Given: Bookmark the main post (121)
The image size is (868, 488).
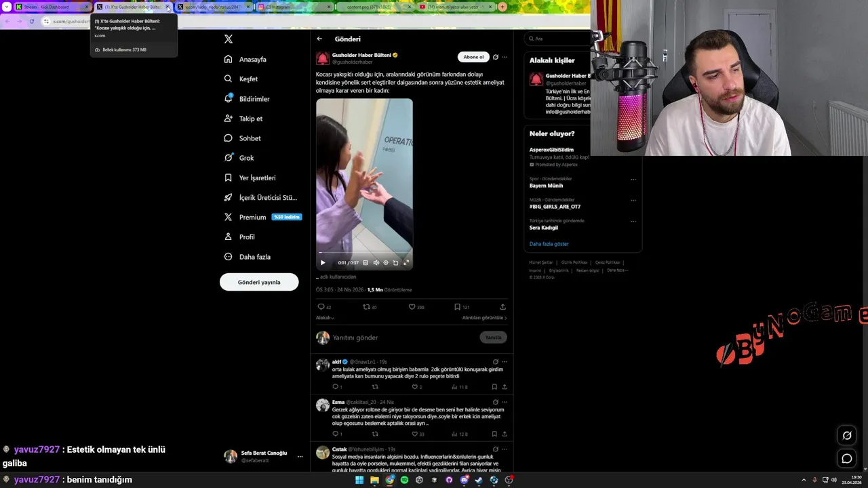Looking at the screenshot, I should 462,307.
